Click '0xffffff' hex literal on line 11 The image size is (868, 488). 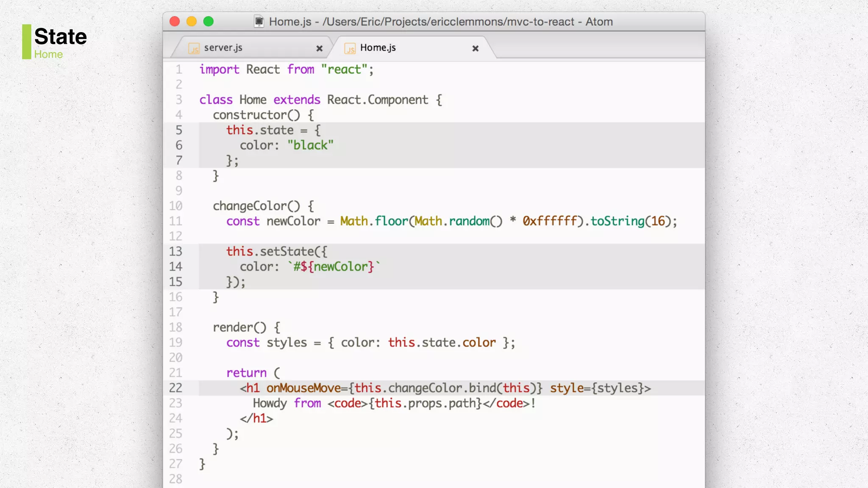coord(550,221)
